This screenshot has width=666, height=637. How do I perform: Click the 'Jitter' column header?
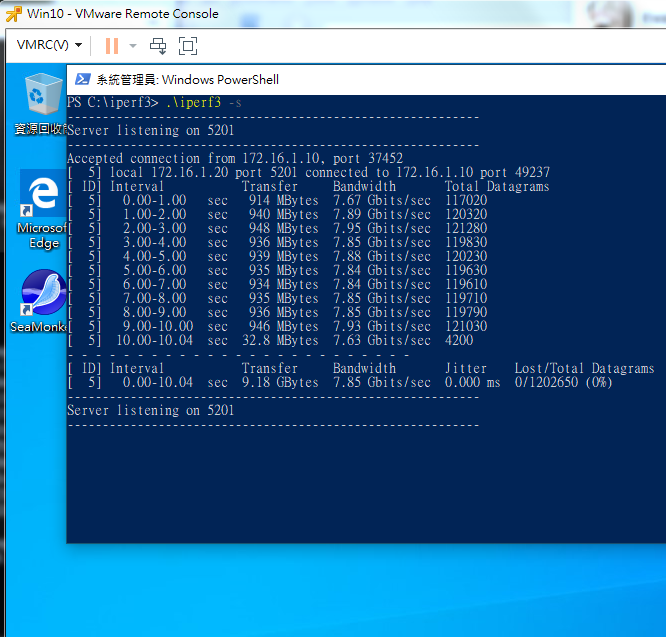[466, 369]
